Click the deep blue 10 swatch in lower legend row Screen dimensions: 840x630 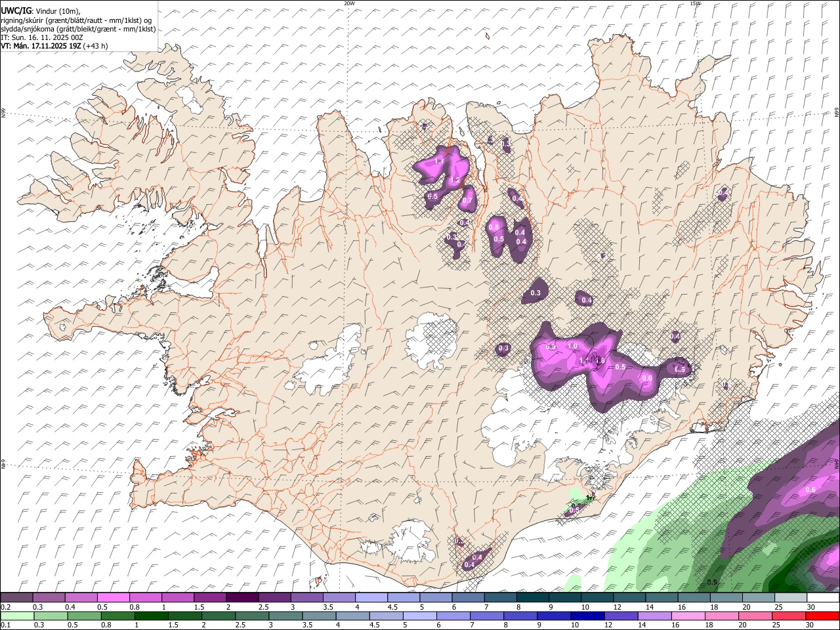point(587,616)
